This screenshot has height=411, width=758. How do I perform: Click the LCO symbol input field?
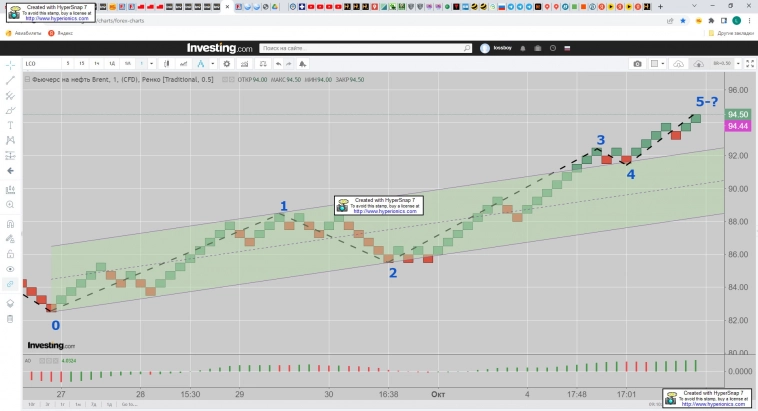(42, 64)
